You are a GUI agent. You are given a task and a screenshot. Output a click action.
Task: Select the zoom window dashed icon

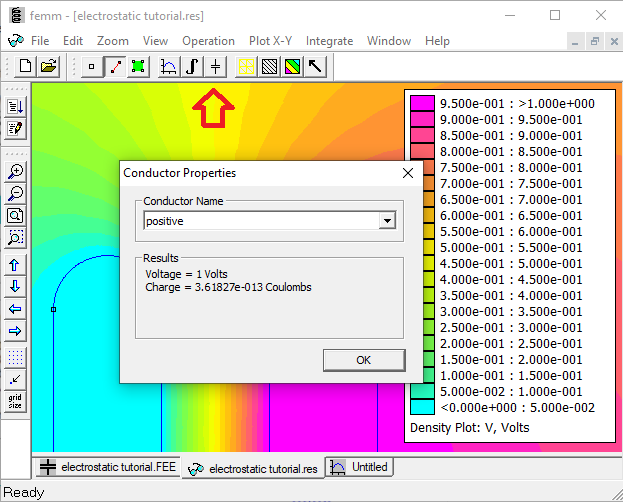(15, 238)
